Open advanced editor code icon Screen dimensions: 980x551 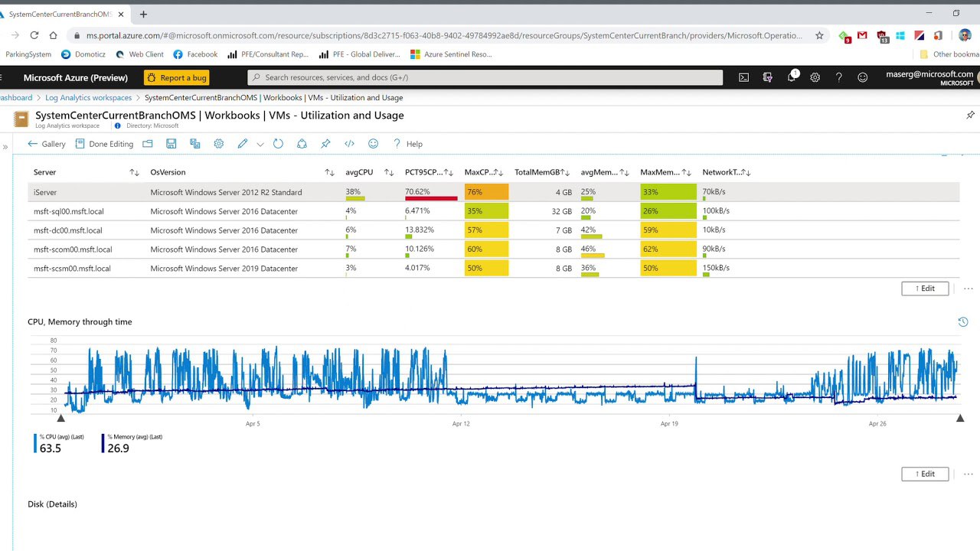pyautogui.click(x=349, y=144)
